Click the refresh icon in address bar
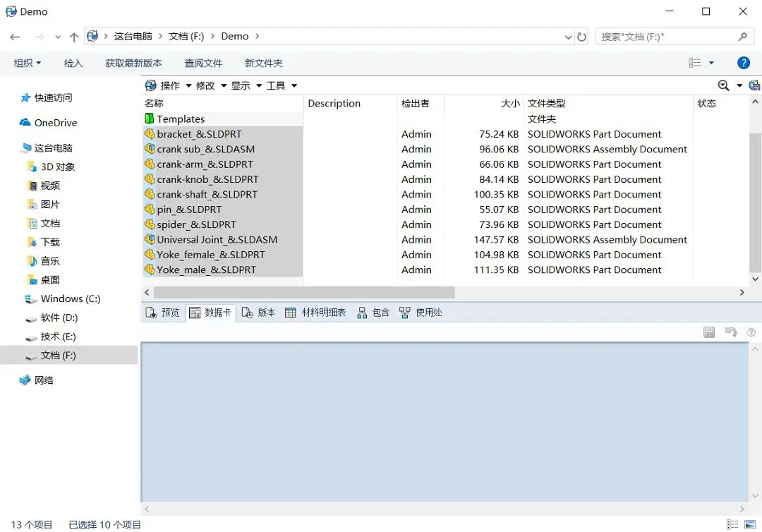Image resolution: width=762 pixels, height=532 pixels. coord(581,37)
